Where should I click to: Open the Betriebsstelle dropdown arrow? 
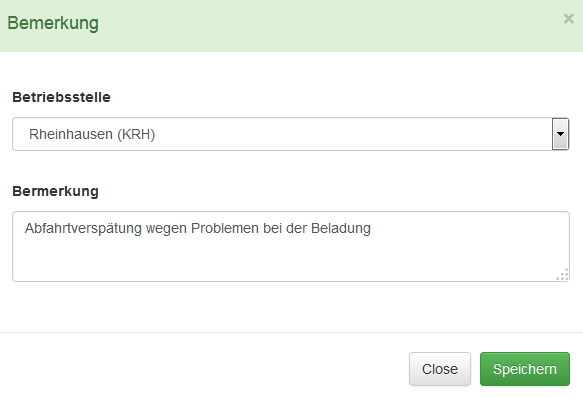click(560, 134)
